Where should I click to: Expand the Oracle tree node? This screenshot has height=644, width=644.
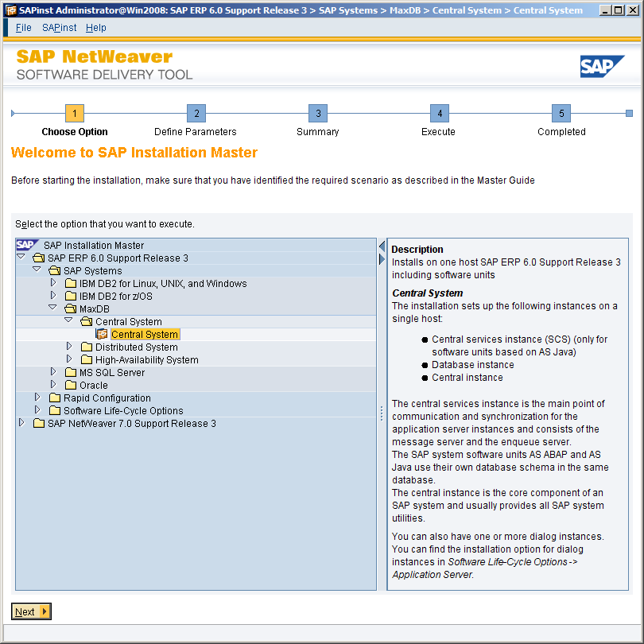click(x=53, y=385)
